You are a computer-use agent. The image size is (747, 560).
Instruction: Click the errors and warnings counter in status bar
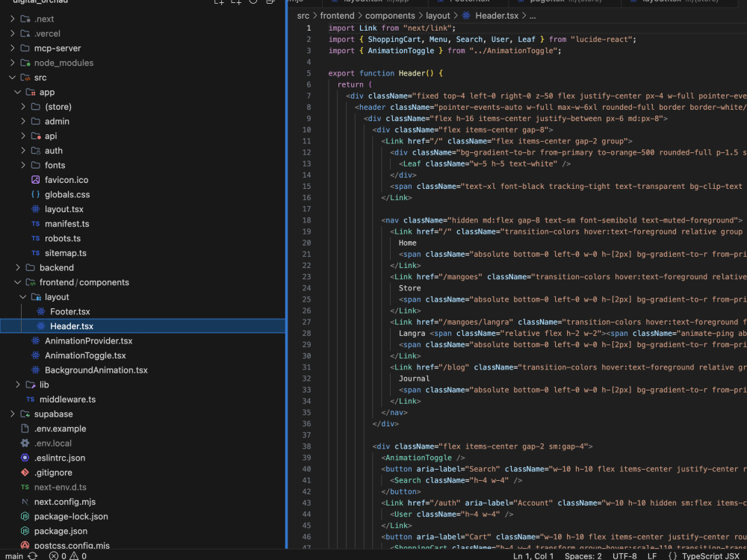[x=68, y=556]
